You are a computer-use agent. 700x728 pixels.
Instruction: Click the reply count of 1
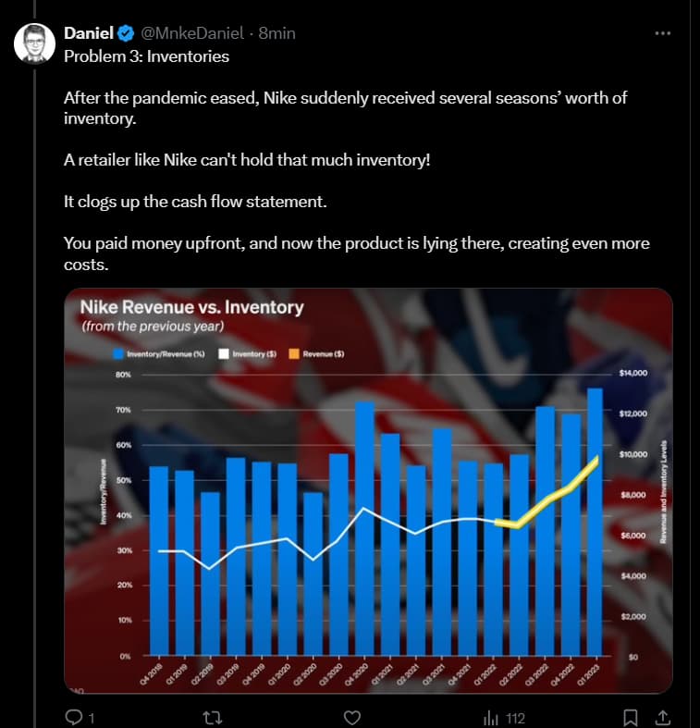pos(92,718)
